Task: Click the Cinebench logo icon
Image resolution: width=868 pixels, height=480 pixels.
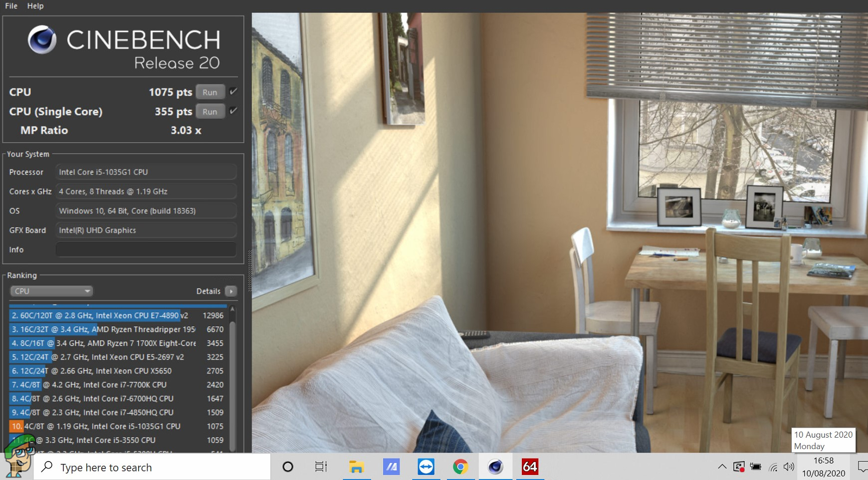Action: (x=42, y=39)
